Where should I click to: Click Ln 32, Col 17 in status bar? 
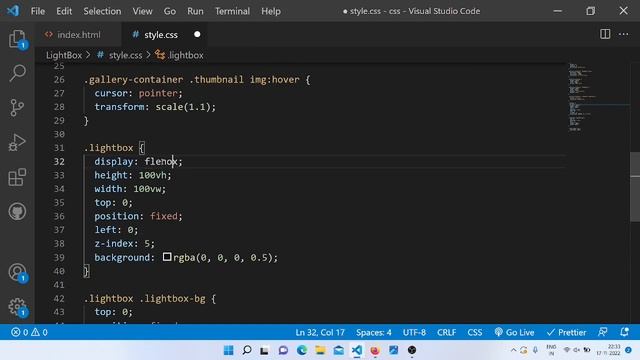click(320, 332)
